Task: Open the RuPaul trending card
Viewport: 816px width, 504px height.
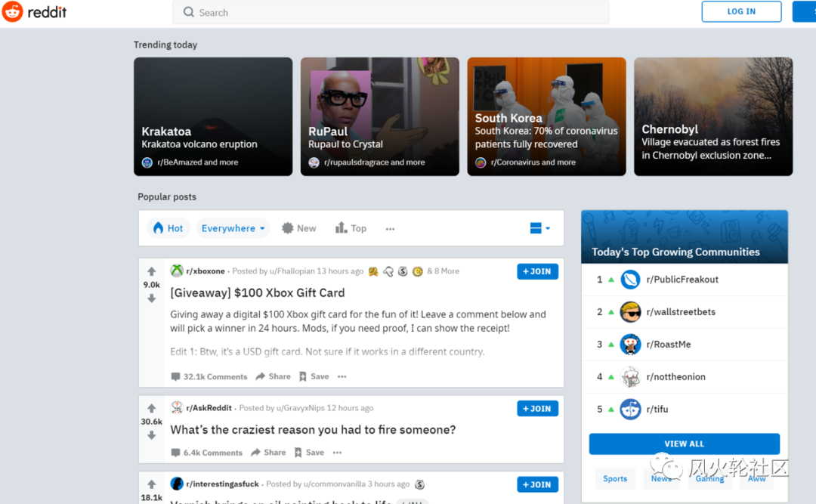Action: (380, 116)
